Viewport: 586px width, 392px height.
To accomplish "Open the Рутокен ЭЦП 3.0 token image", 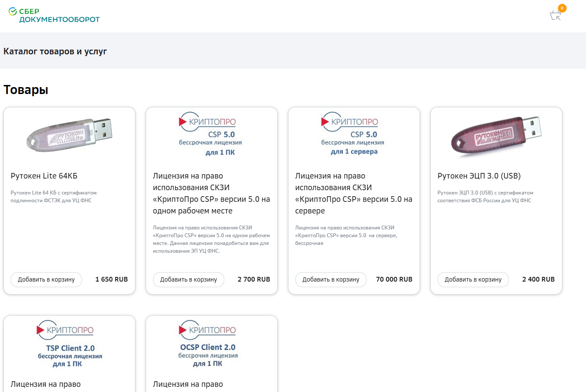I will pyautogui.click(x=496, y=135).
